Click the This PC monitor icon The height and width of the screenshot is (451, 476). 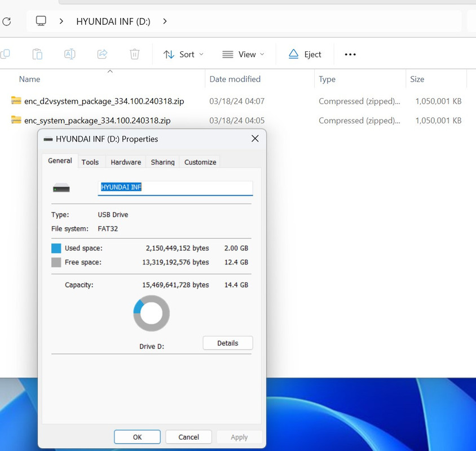(41, 21)
